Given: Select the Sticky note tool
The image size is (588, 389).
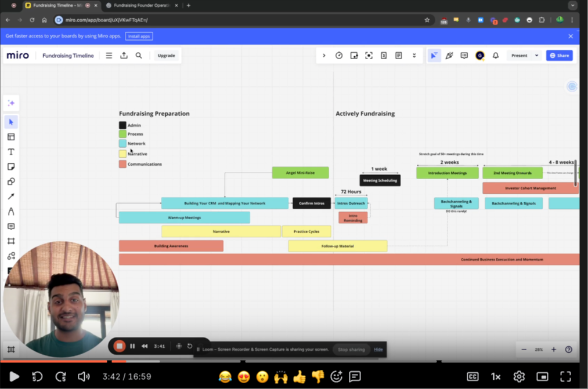Looking at the screenshot, I should (x=11, y=166).
